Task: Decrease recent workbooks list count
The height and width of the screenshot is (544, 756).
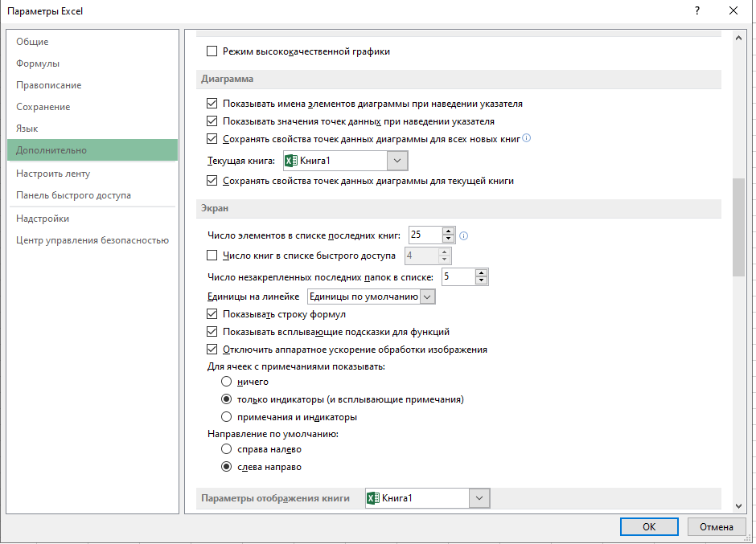Action: click(x=449, y=239)
